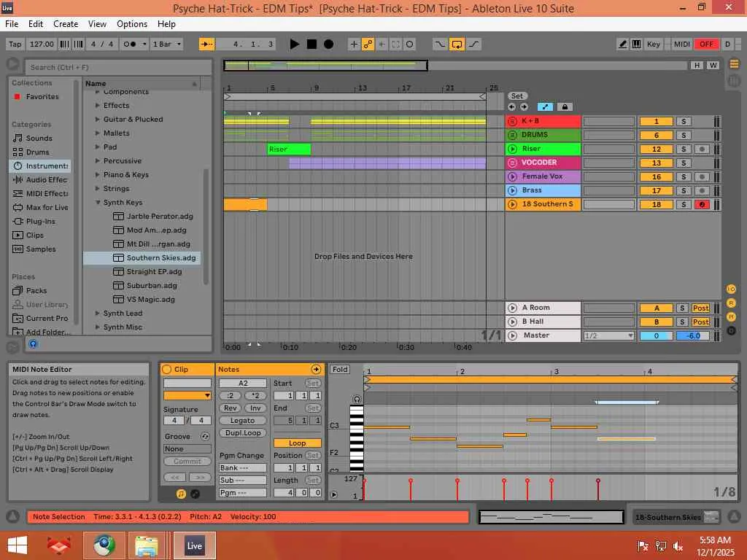This screenshot has width=747, height=560.
Task: Disarm the 18 Southern S track
Action: [x=701, y=204]
